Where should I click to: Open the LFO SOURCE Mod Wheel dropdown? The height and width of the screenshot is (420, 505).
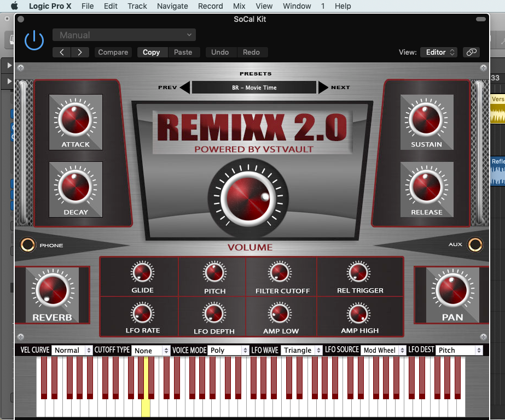tap(383, 350)
